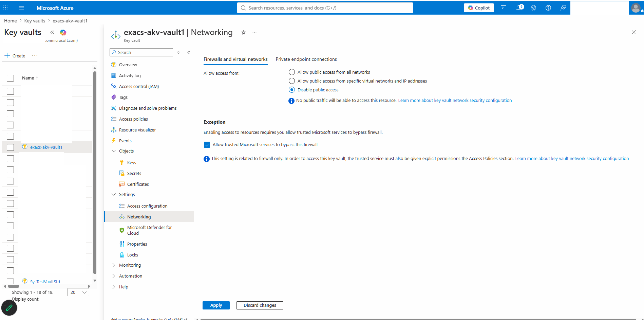The width and height of the screenshot is (644, 320).
Task: Open the display count dropdown showing 20
Action: click(78, 292)
